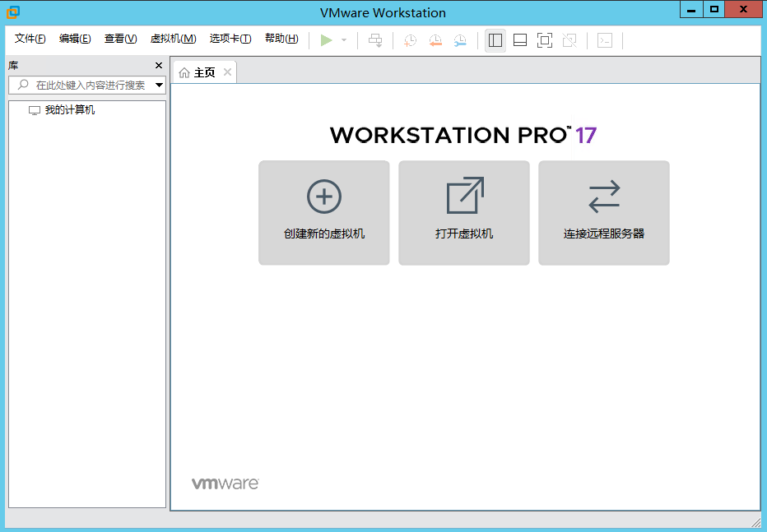The height and width of the screenshot is (532, 767).
Task: Open the 帮助(H) menu
Action: [281, 39]
